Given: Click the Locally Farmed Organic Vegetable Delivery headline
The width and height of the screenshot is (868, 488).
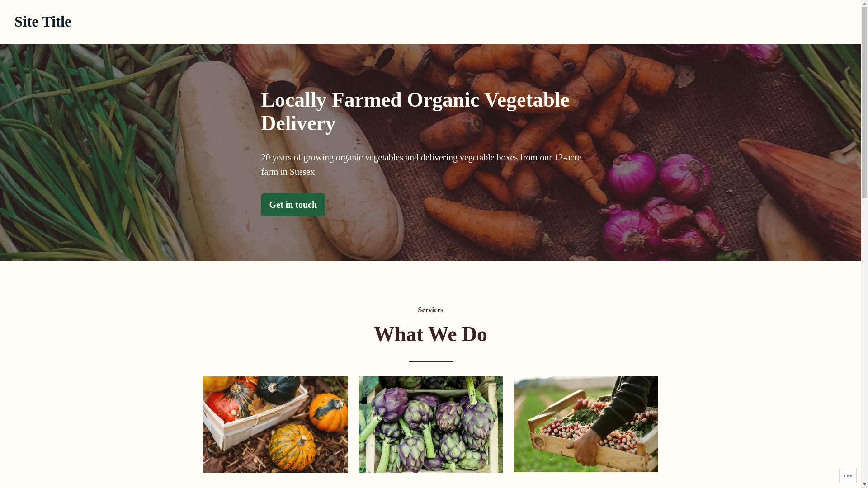Looking at the screenshot, I should pyautogui.click(x=415, y=111).
